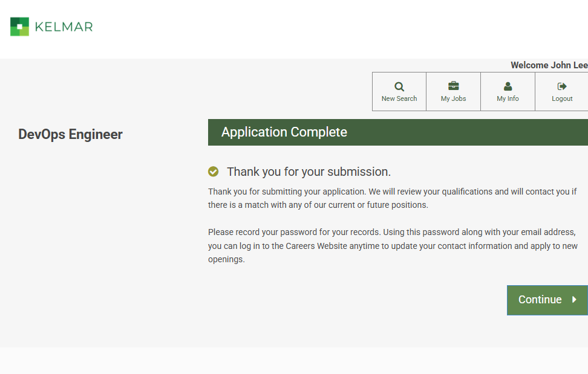Open the My Jobs text label
This screenshot has width=588, height=374.
coord(453,99)
